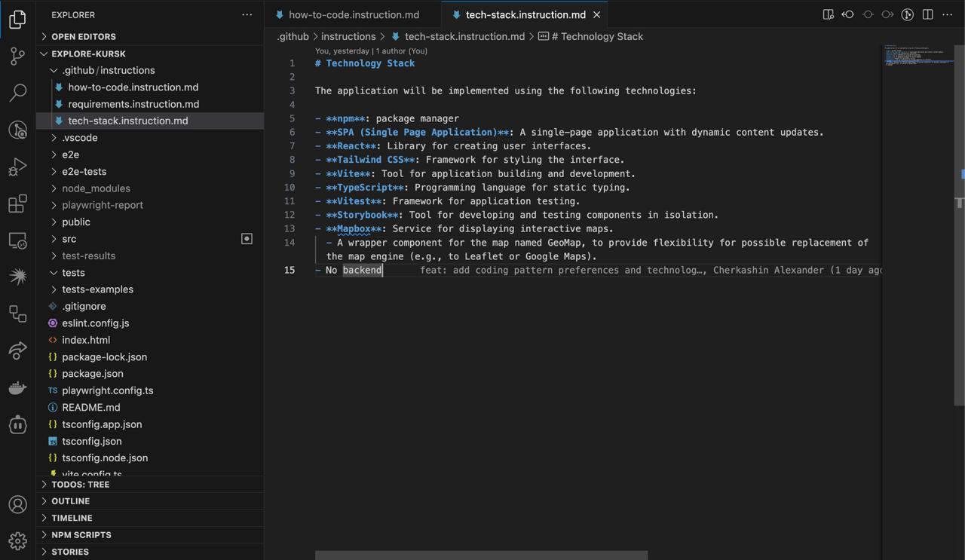The image size is (965, 560).
Task: Open the Extensions view icon
Action: coord(17,203)
